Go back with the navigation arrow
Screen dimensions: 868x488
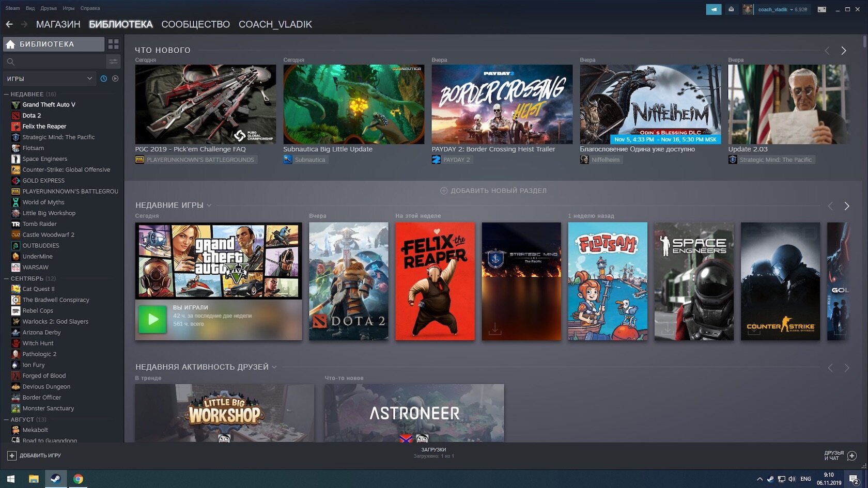pos(9,24)
